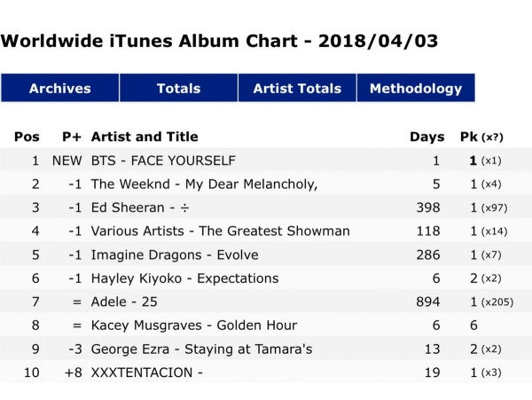Open Kacey Musgraves - Golden Hour
This screenshot has height=400, width=532.
(193, 325)
